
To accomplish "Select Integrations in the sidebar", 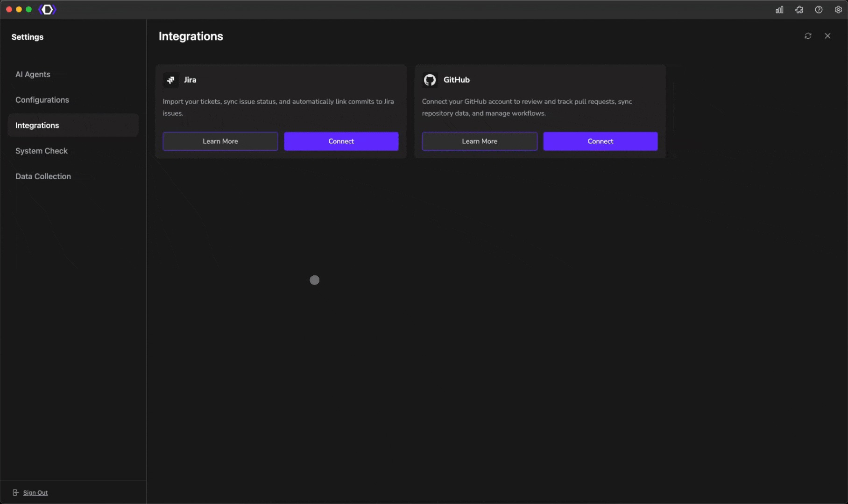I will coord(37,125).
